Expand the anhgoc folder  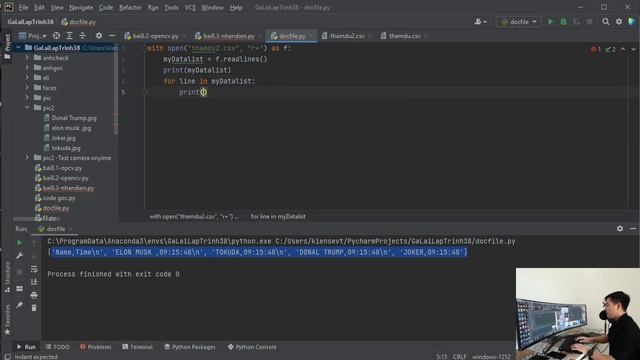pyautogui.click(x=27, y=68)
